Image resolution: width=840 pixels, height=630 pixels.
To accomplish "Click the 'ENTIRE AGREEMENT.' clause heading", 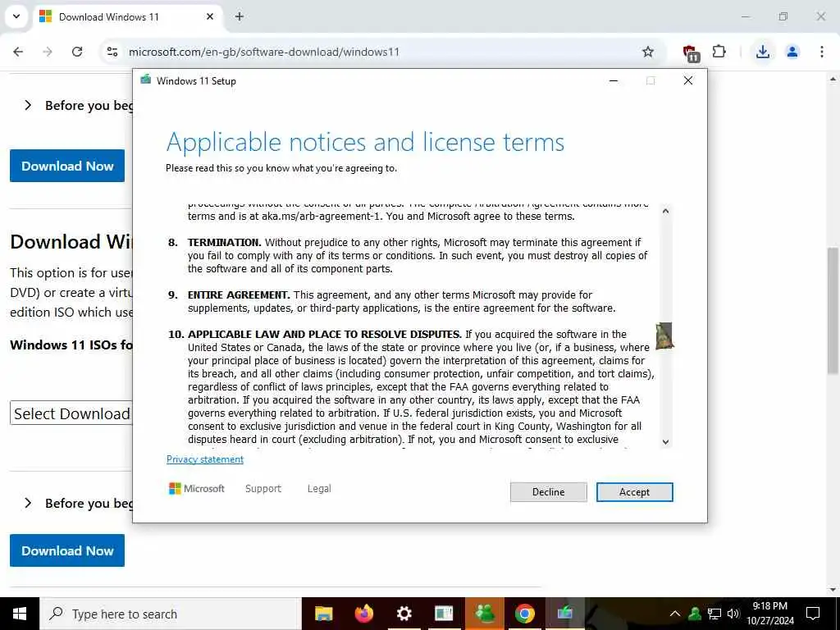I will click(239, 295).
